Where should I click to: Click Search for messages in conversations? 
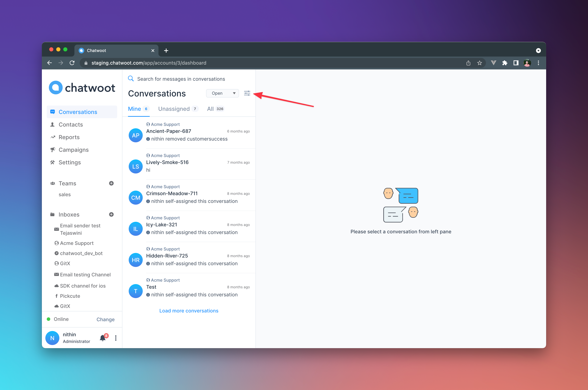181,79
